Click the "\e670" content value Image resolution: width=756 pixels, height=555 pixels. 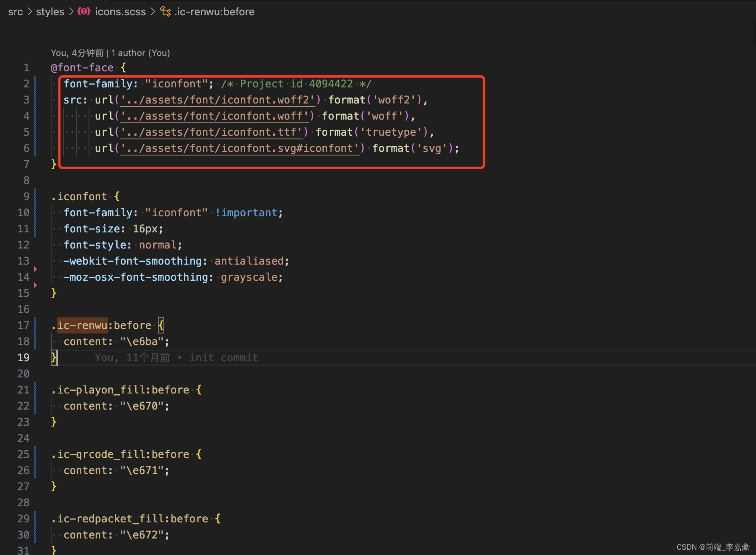142,406
